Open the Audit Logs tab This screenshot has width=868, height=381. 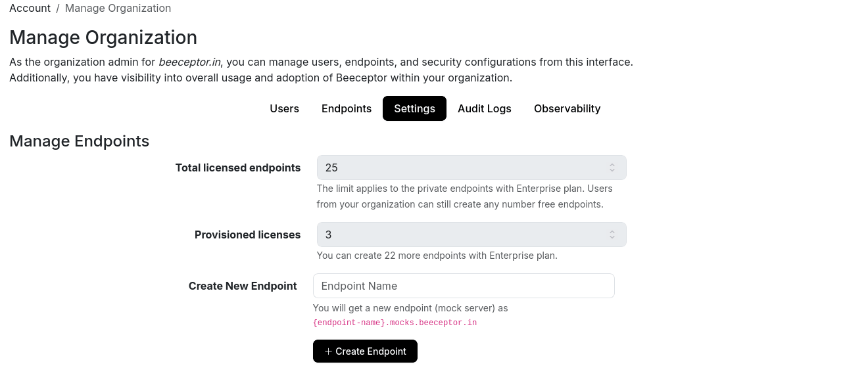click(x=485, y=108)
